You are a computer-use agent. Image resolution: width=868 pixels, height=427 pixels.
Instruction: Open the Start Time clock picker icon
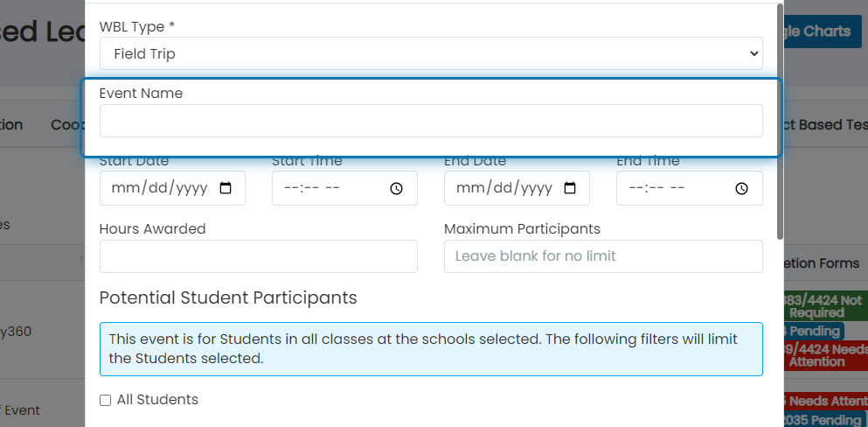[x=396, y=188]
